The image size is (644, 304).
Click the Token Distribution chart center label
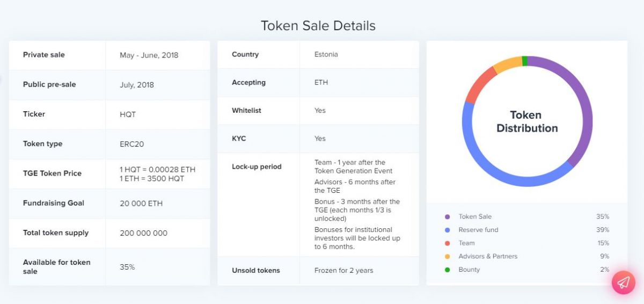pos(526,121)
